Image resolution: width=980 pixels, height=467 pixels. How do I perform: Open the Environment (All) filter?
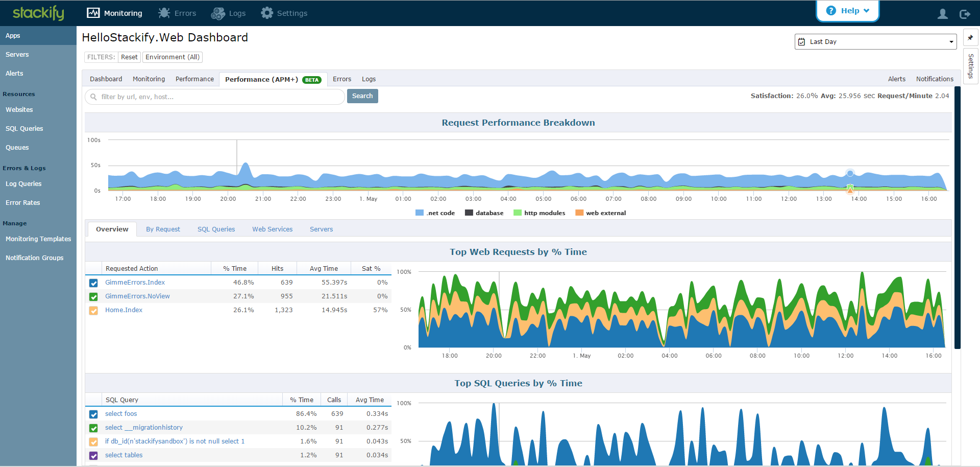point(173,57)
